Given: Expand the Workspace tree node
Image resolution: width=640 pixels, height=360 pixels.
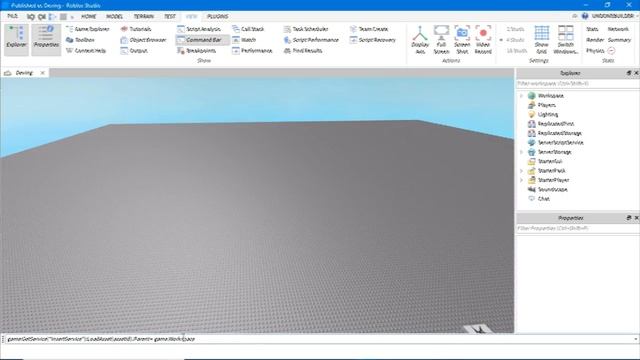Looking at the screenshot, I should click(521, 96).
